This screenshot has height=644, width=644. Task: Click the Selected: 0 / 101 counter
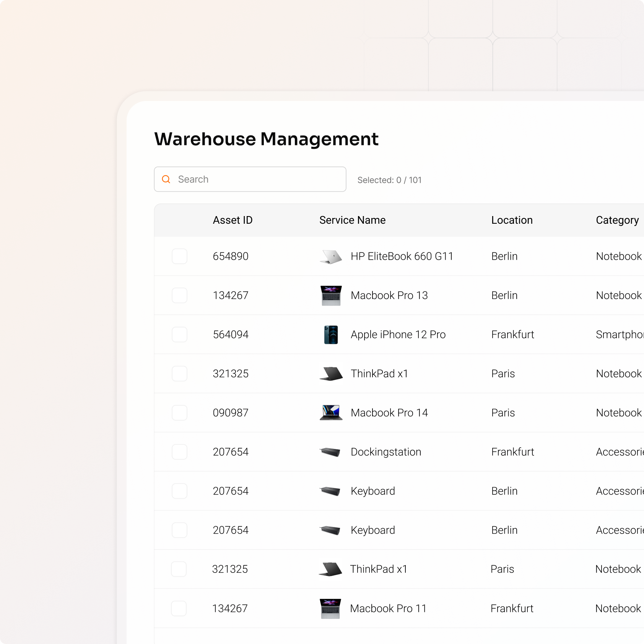coord(389,180)
